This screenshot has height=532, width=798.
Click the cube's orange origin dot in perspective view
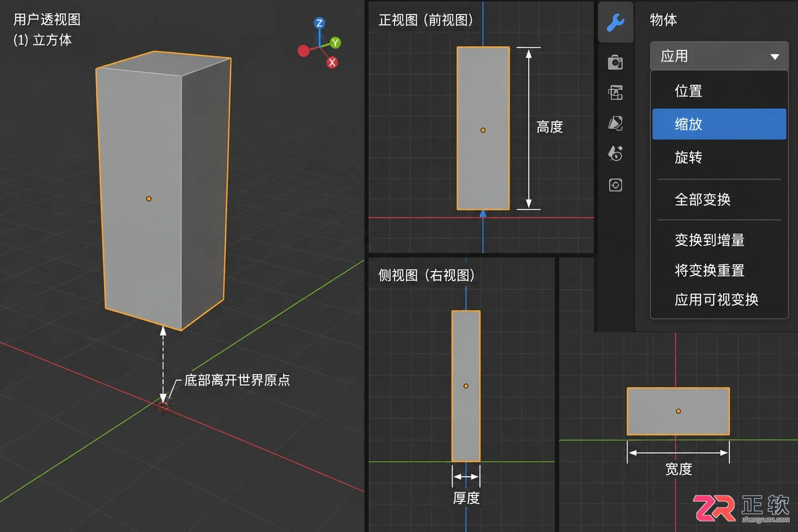tap(149, 198)
